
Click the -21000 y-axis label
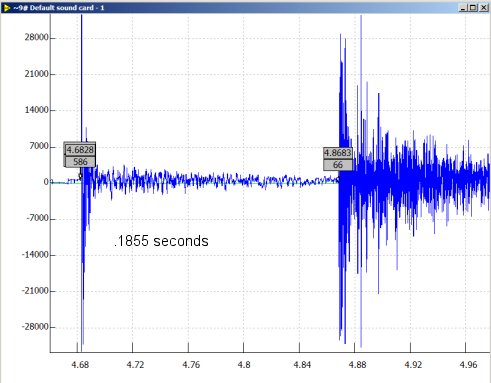pyautogui.click(x=35, y=291)
